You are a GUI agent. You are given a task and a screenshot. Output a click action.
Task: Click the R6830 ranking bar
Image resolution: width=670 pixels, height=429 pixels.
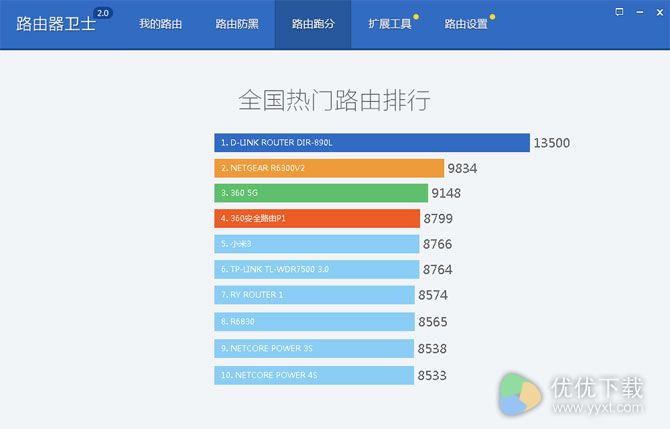(314, 322)
